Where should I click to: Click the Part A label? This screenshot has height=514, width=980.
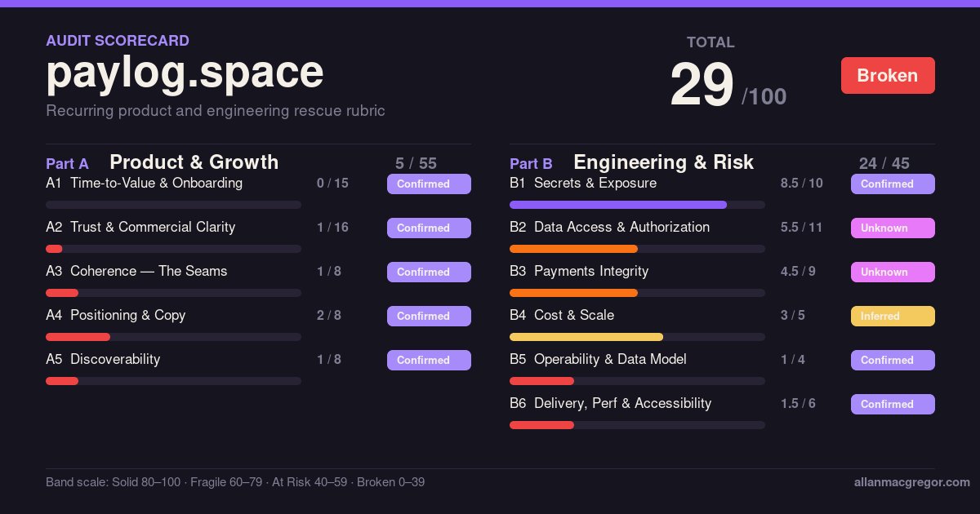[x=67, y=164]
